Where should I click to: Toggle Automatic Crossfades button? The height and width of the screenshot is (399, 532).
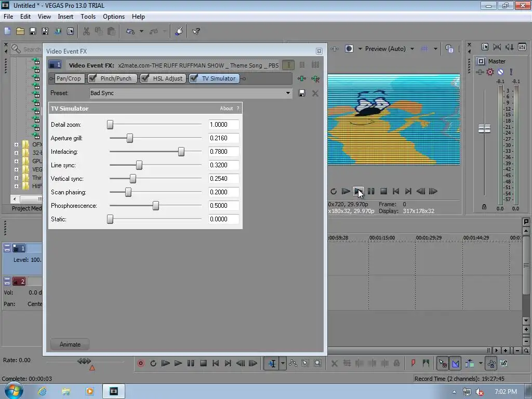[455, 363]
